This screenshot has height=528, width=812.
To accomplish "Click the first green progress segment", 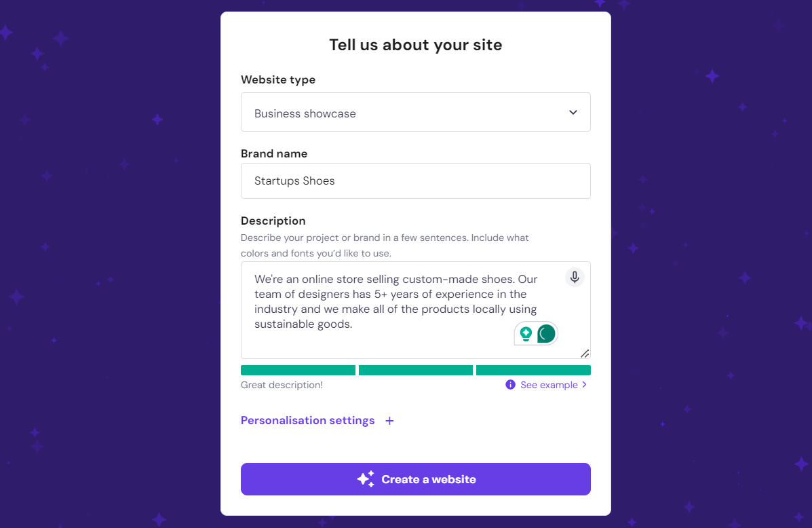I will 298,370.
